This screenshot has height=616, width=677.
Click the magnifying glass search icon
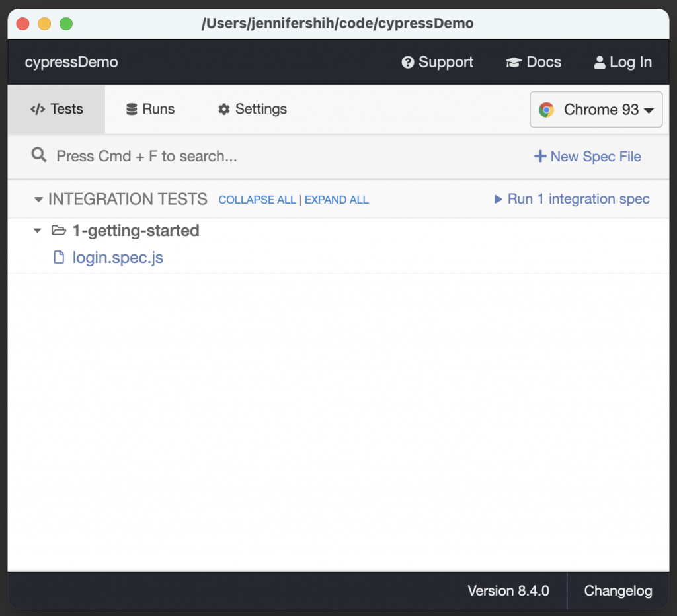click(x=39, y=155)
